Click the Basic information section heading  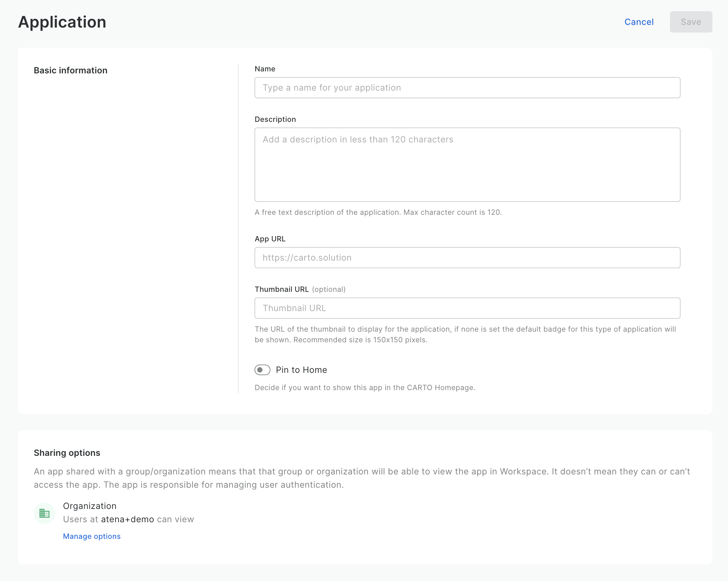click(x=71, y=70)
